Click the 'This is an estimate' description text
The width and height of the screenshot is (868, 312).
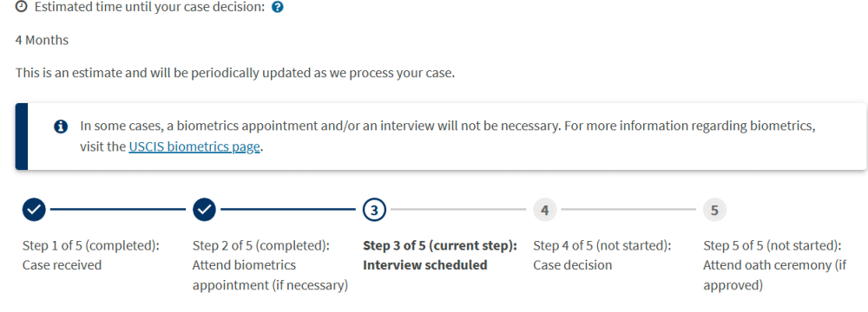pos(235,73)
